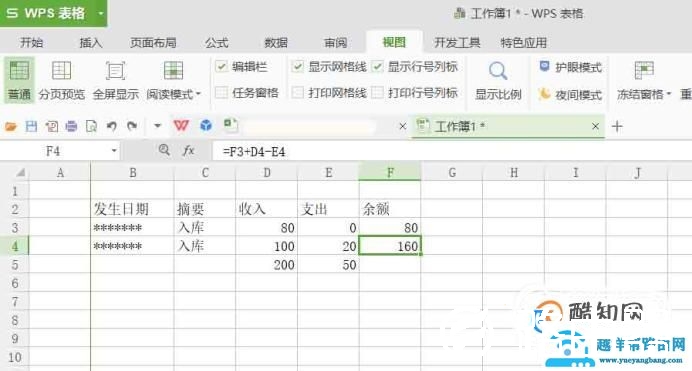Click the print preview icon

pyautogui.click(x=91, y=127)
